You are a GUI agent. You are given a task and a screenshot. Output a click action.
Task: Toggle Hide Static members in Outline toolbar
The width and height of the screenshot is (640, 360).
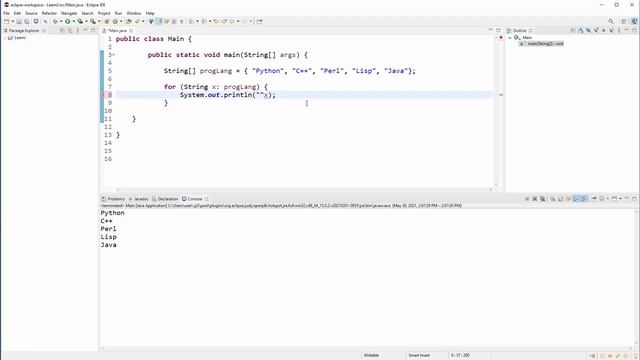pos(596,31)
